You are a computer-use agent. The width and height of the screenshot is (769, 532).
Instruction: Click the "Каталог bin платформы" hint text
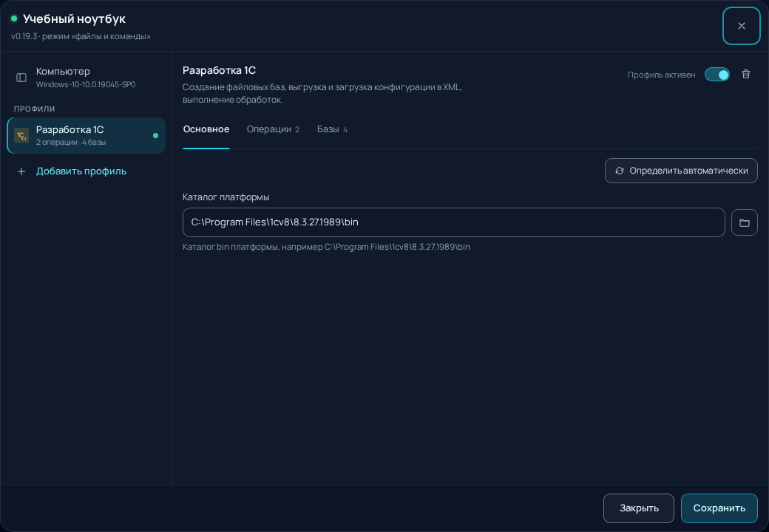pyautogui.click(x=326, y=247)
